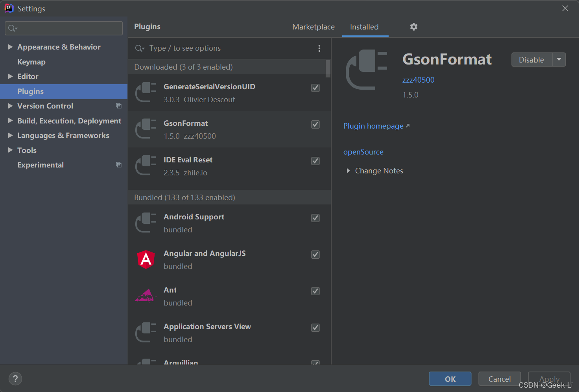Expand Appearance & Behavior settings arrow
This screenshot has height=392, width=579.
tap(11, 47)
